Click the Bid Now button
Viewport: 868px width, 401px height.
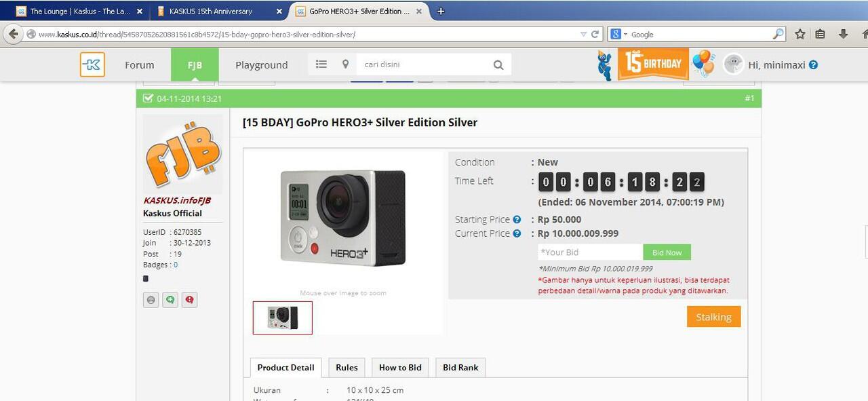click(x=667, y=252)
